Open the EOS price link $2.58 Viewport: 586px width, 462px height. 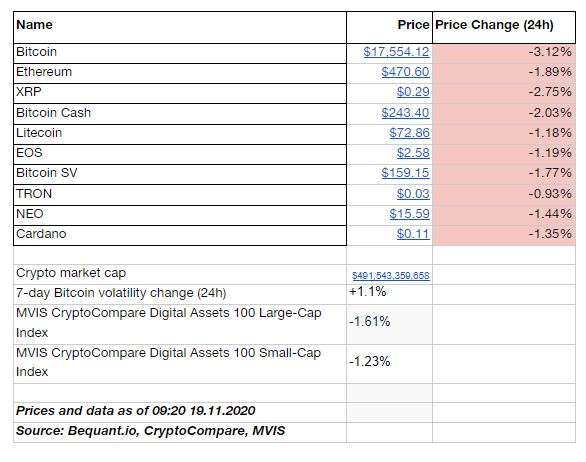413,153
